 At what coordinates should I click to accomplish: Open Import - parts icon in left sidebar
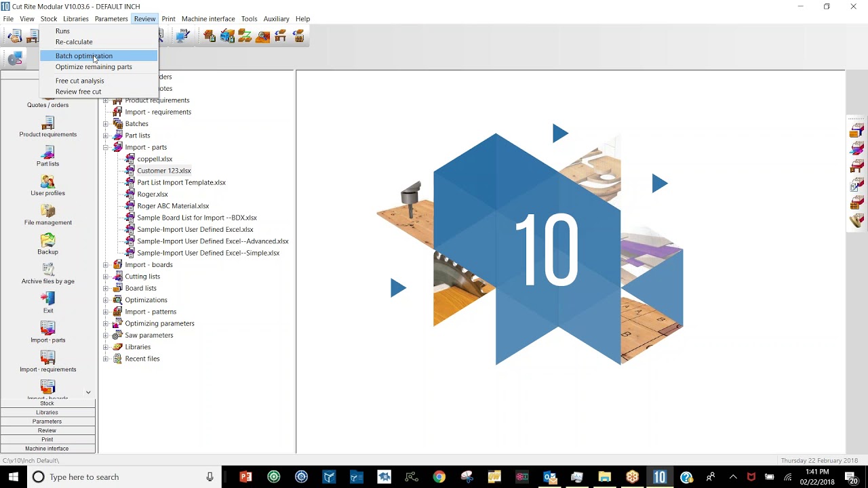tap(47, 328)
